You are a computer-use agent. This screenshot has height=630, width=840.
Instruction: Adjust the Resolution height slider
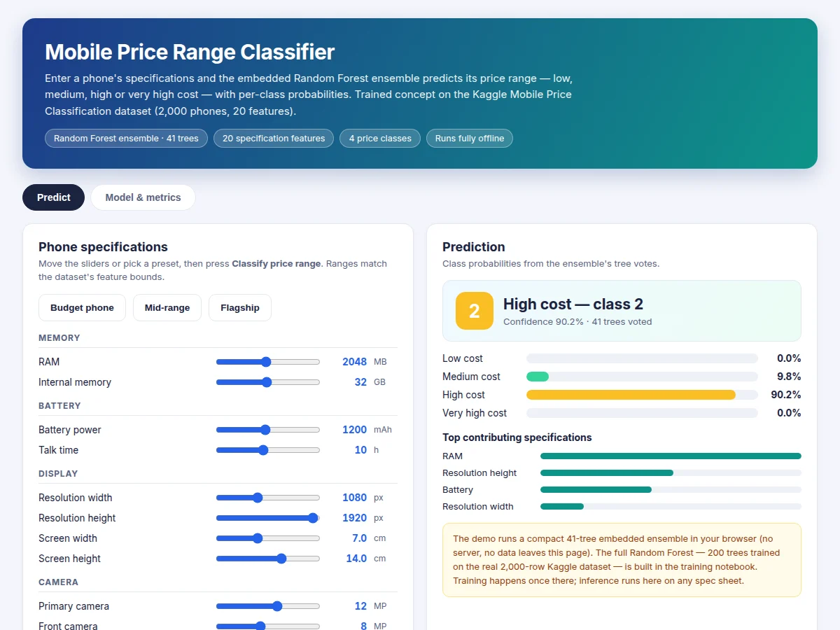click(x=268, y=518)
